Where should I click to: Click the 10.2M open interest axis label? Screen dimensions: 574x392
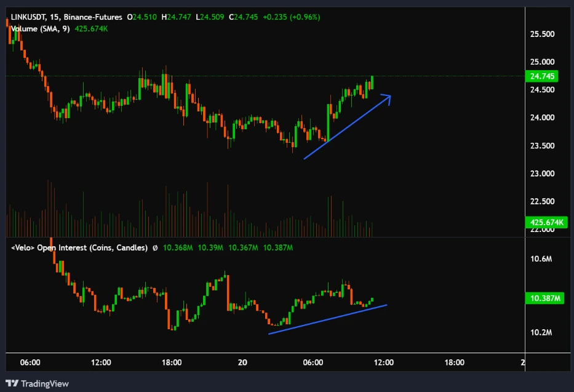pos(541,332)
